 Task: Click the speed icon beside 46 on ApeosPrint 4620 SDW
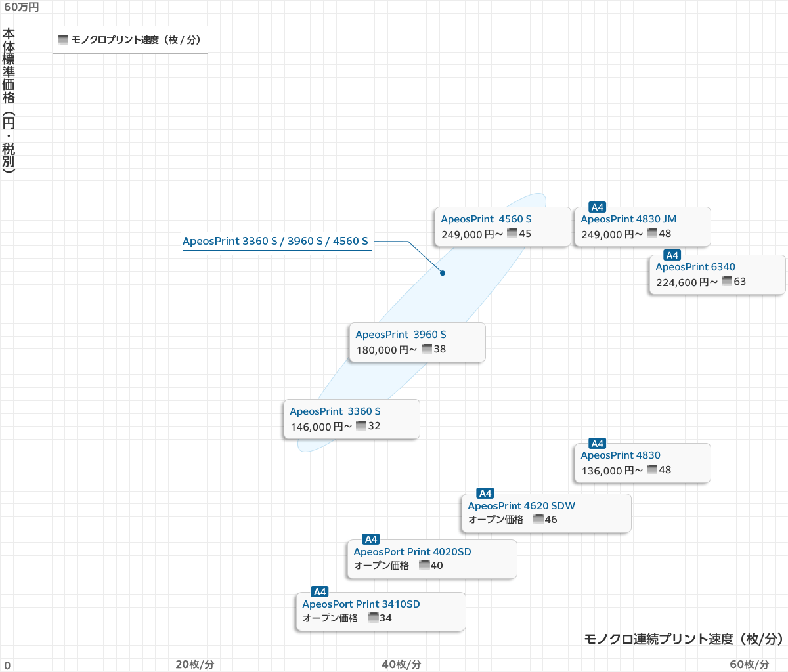[x=539, y=519]
